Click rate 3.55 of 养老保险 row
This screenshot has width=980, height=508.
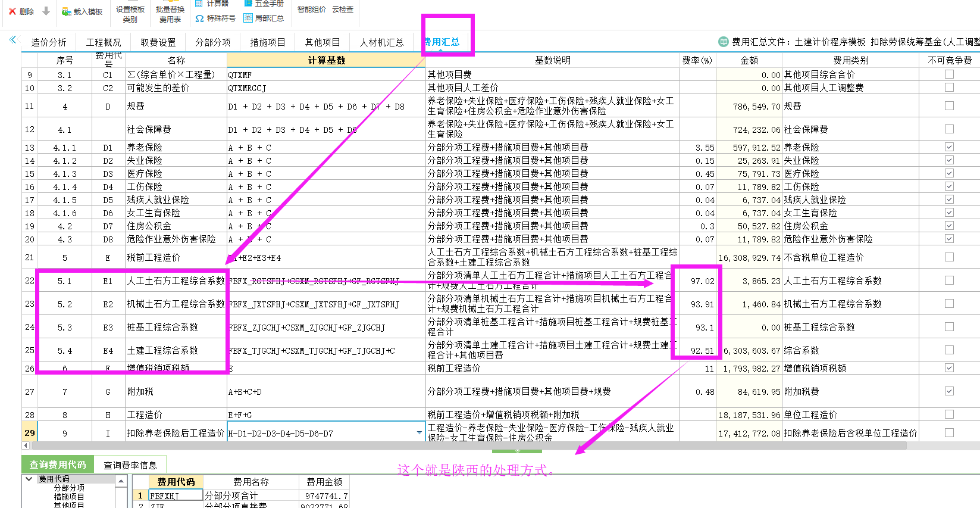pos(697,147)
